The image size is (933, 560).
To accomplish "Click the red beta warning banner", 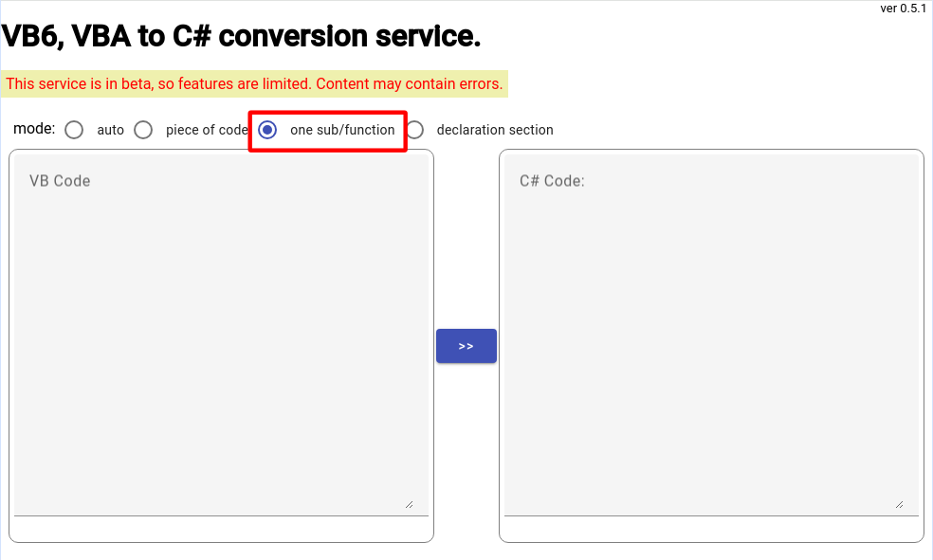I will point(254,83).
